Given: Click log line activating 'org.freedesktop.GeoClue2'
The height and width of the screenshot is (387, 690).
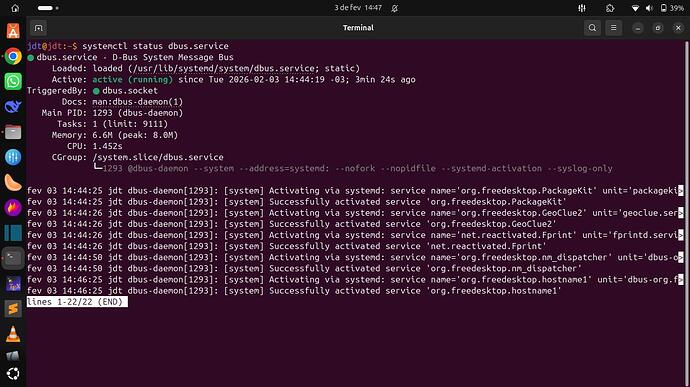Looking at the screenshot, I should click(x=355, y=213).
